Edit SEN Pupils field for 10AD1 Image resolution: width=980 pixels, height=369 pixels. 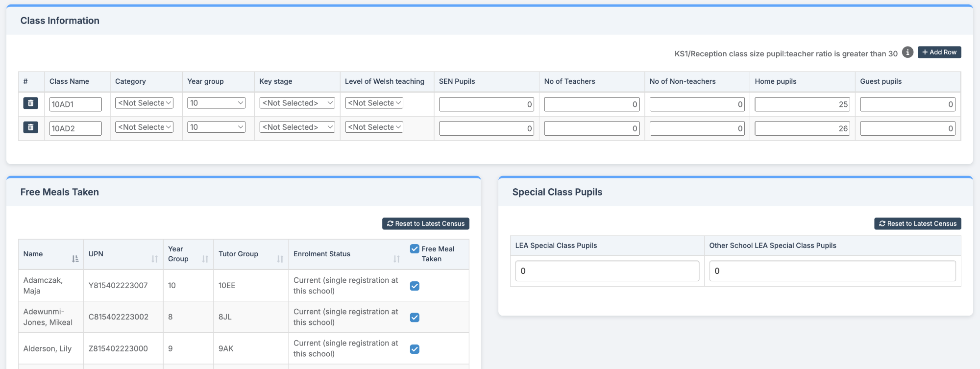pyautogui.click(x=487, y=104)
